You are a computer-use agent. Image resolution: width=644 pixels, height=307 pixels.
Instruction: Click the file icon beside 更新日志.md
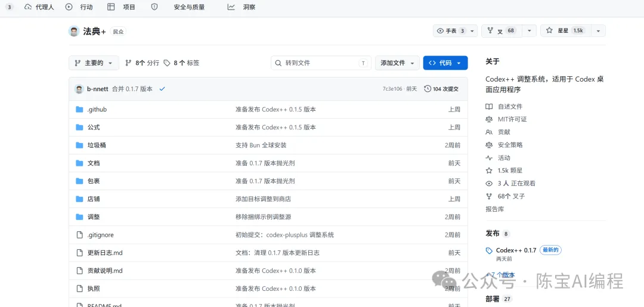click(x=80, y=253)
